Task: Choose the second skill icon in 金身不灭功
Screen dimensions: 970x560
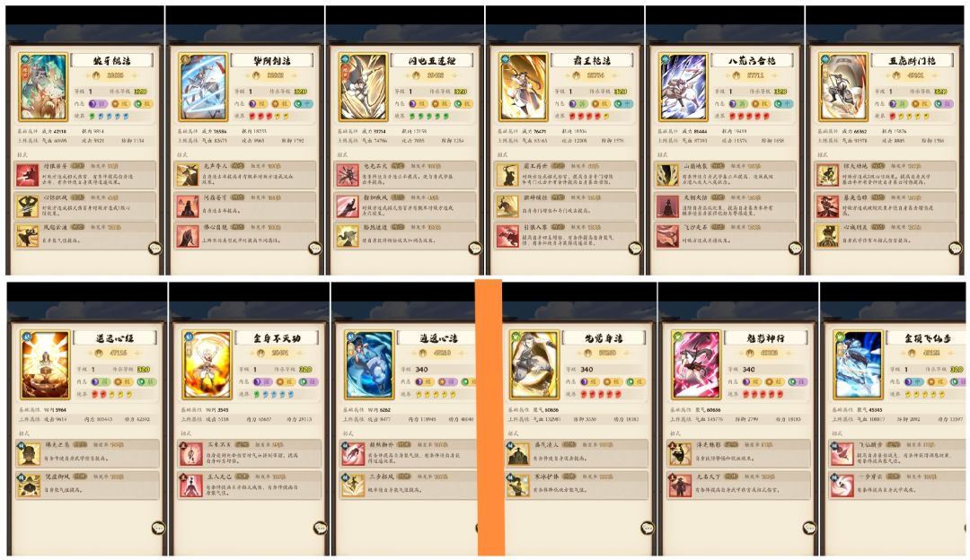Action: coord(191,486)
